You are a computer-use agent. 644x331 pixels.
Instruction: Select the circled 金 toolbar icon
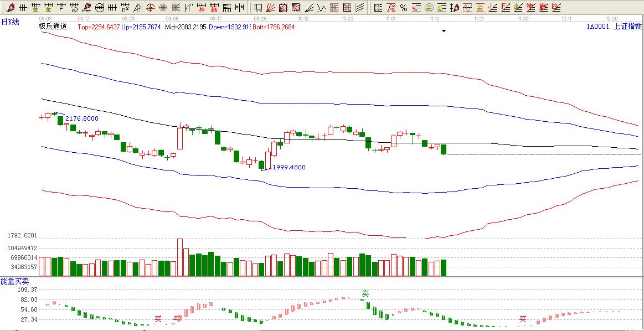pyautogui.click(x=428, y=8)
